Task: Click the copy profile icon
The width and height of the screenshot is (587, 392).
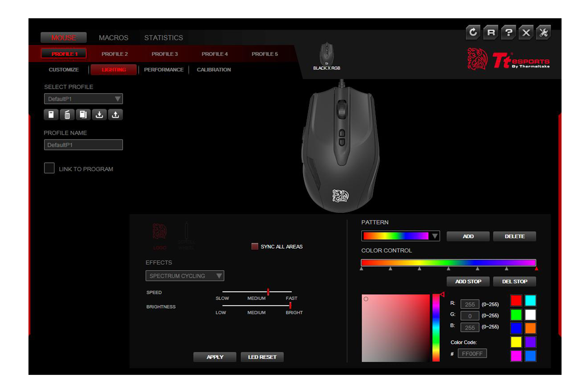Action: 83,115
